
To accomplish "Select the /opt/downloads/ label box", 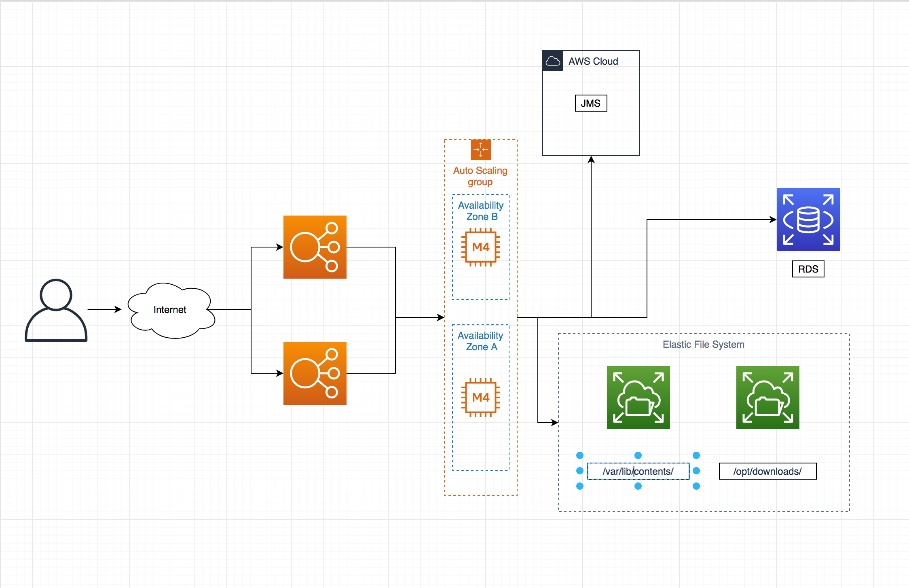I will [768, 471].
